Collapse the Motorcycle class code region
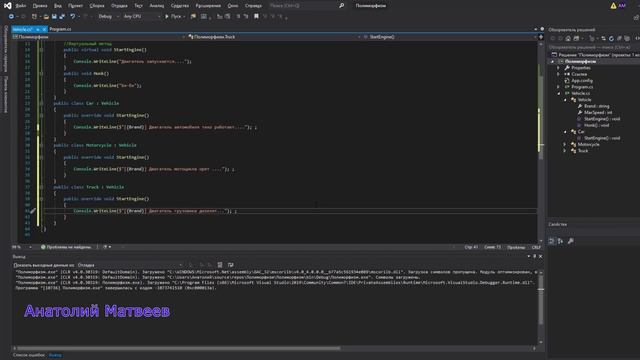This screenshot has height=360, width=640. 42,145
